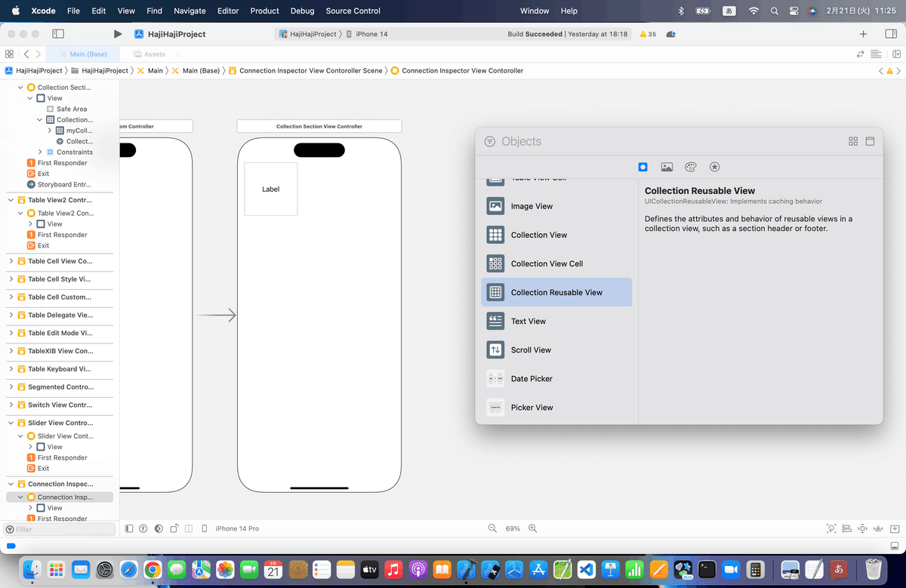
Task: Collapse Table View2 Controller scene
Action: tap(11, 200)
